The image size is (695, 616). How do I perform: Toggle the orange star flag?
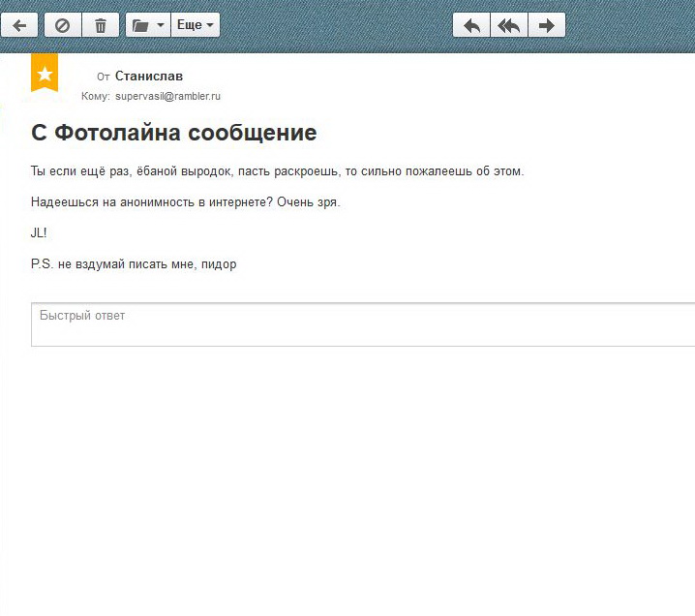coord(45,73)
